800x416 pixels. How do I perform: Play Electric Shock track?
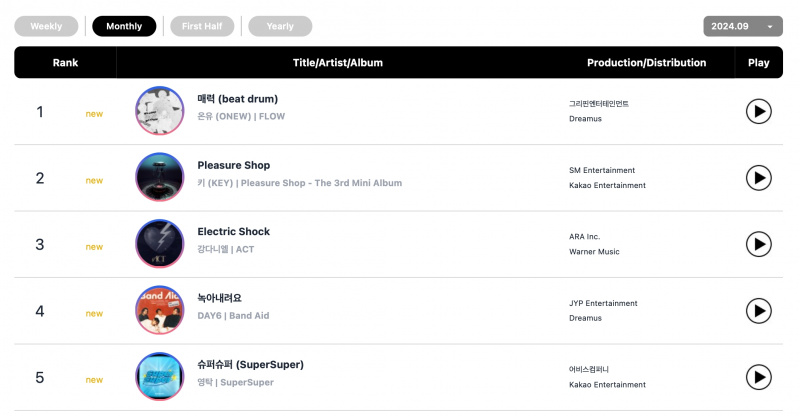[x=759, y=244]
